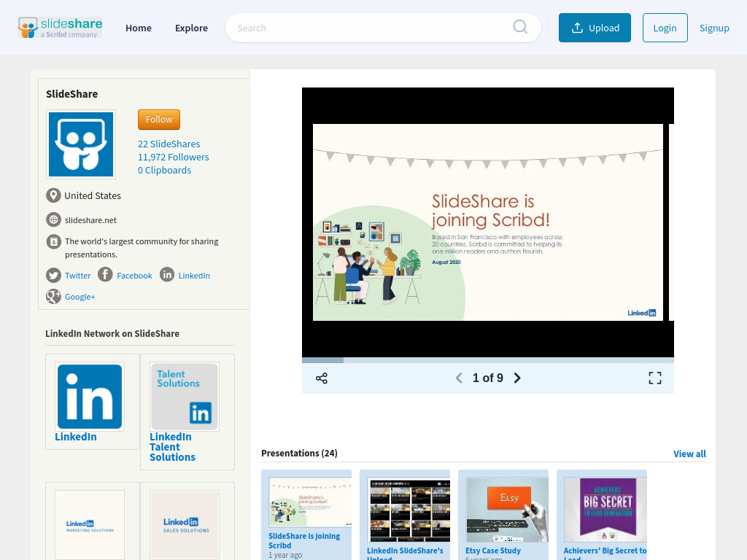Click the slideshare.net website text
This screenshot has height=560, width=747.
click(90, 220)
